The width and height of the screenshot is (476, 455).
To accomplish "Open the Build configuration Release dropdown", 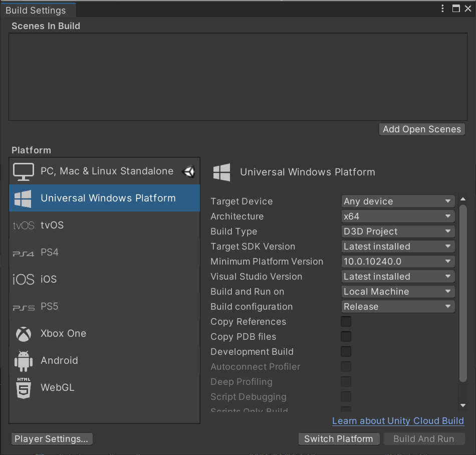I will (398, 307).
